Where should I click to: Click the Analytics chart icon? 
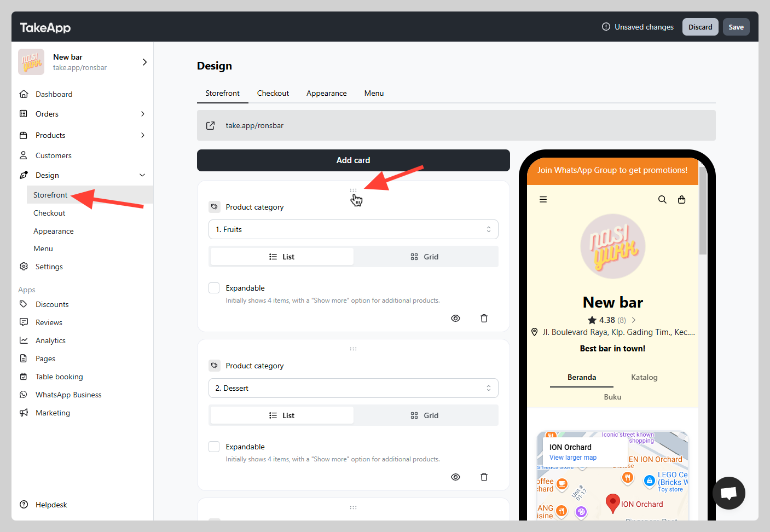pos(24,340)
